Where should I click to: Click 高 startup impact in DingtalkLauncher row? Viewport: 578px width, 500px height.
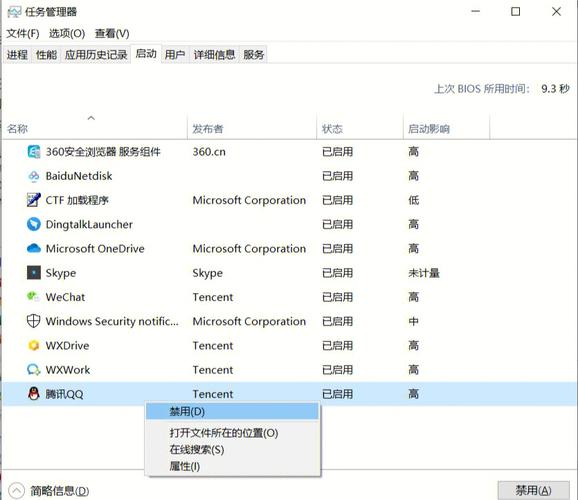pyautogui.click(x=414, y=225)
